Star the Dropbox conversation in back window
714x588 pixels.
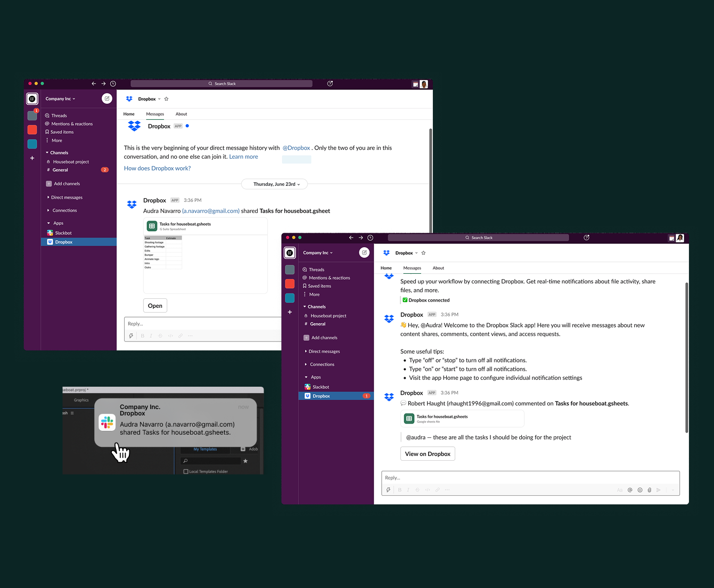click(166, 99)
